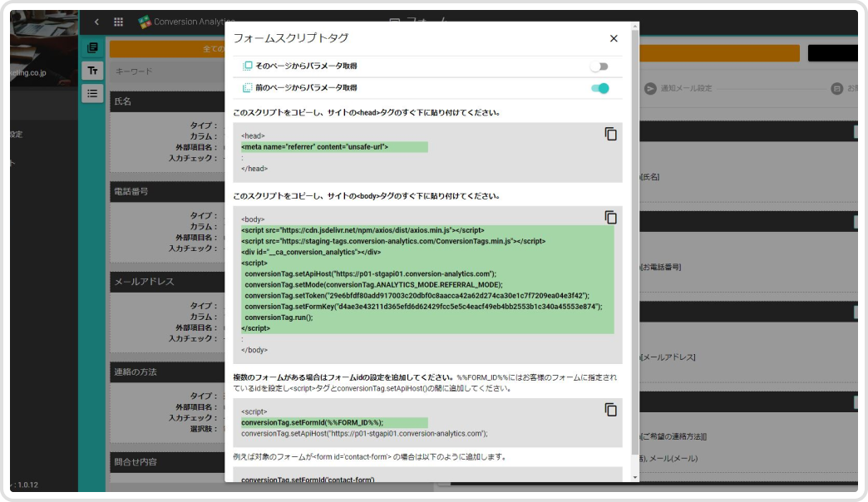The image size is (868, 502).
Task: Select the library panel icon in sidebar
Action: tap(92, 48)
